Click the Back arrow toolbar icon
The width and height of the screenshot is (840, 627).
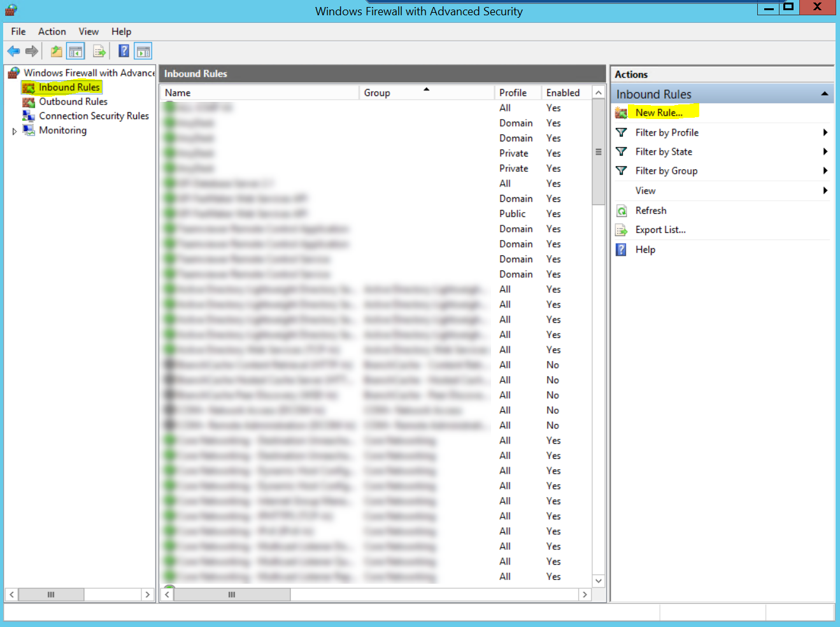13,52
